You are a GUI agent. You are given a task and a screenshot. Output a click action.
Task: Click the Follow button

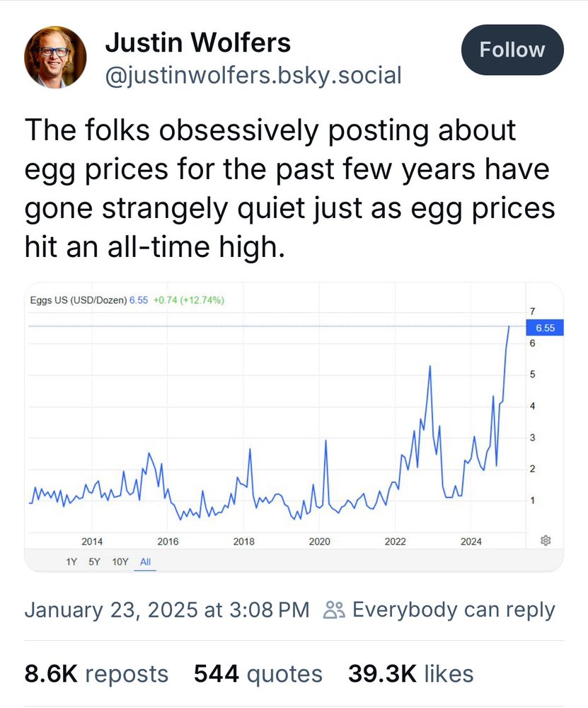[512, 50]
